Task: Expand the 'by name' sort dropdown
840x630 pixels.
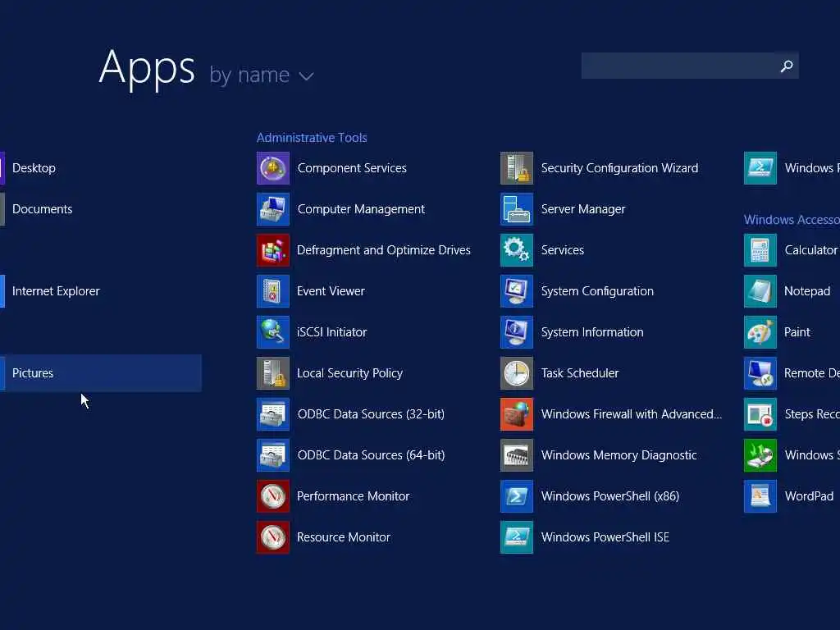Action: pyautogui.click(x=262, y=75)
